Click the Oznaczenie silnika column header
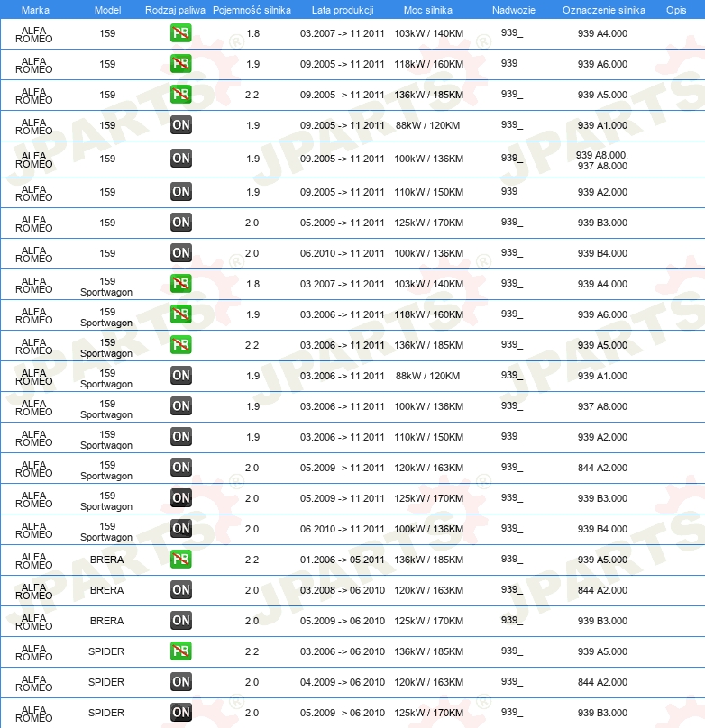 [x=604, y=10]
